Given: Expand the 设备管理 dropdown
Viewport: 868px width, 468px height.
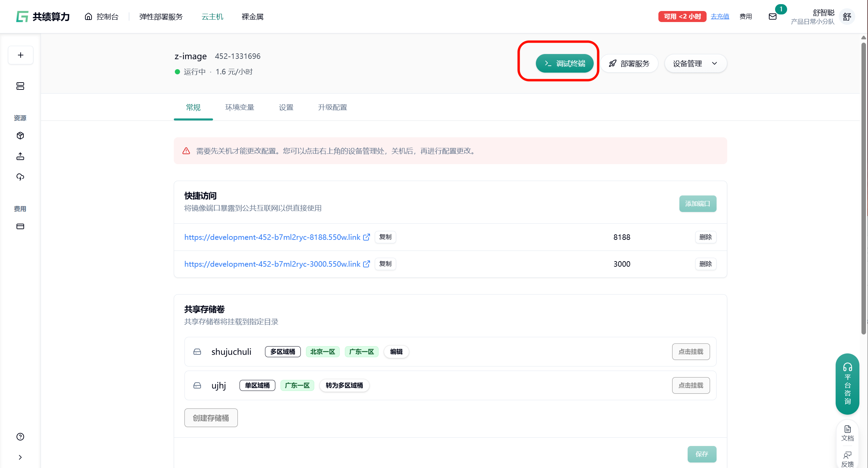Looking at the screenshot, I should (695, 64).
